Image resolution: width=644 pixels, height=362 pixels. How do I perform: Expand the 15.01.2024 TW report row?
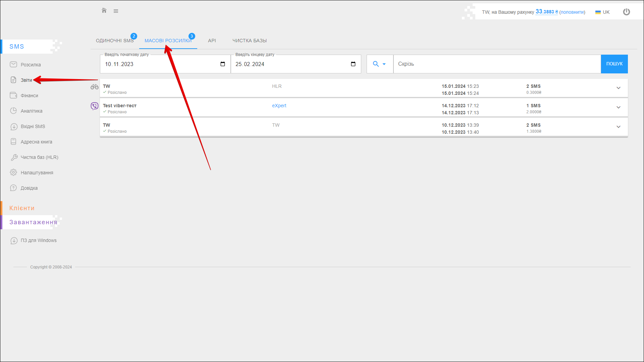click(618, 88)
